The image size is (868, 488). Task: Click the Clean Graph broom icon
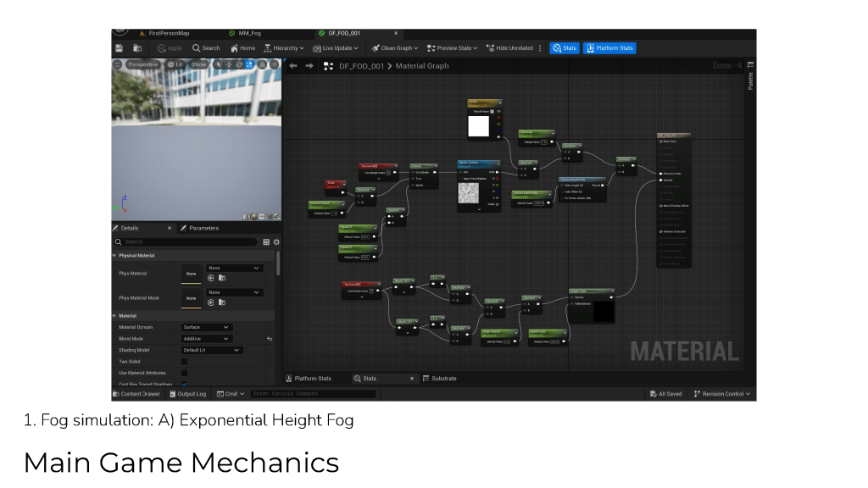pyautogui.click(x=376, y=48)
